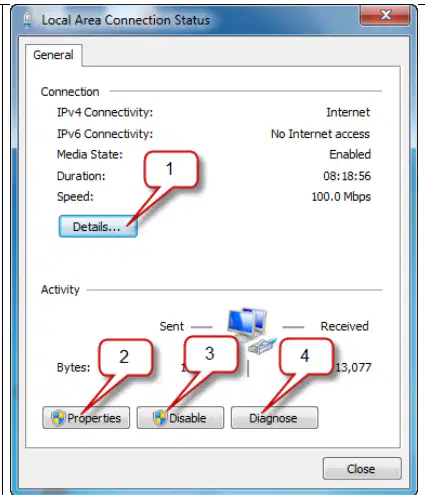425x495 pixels.
Task: Click the red X title bar button
Action: point(385,15)
